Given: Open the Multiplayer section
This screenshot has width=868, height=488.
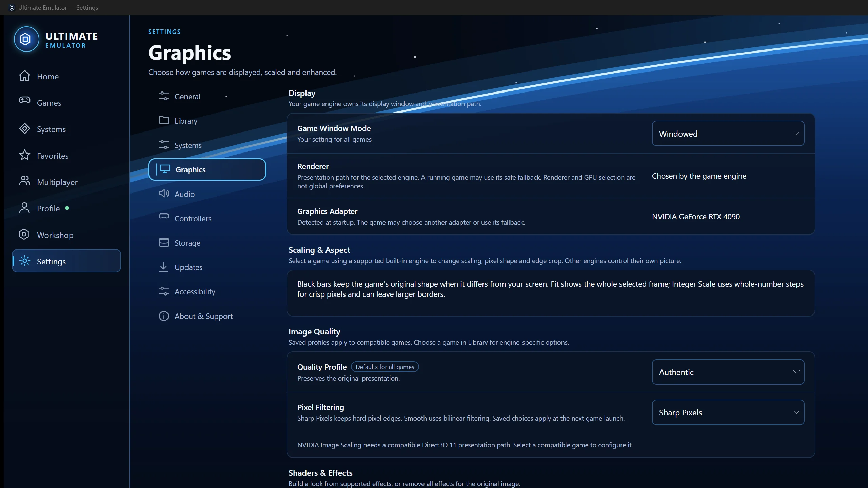Looking at the screenshot, I should (x=66, y=182).
